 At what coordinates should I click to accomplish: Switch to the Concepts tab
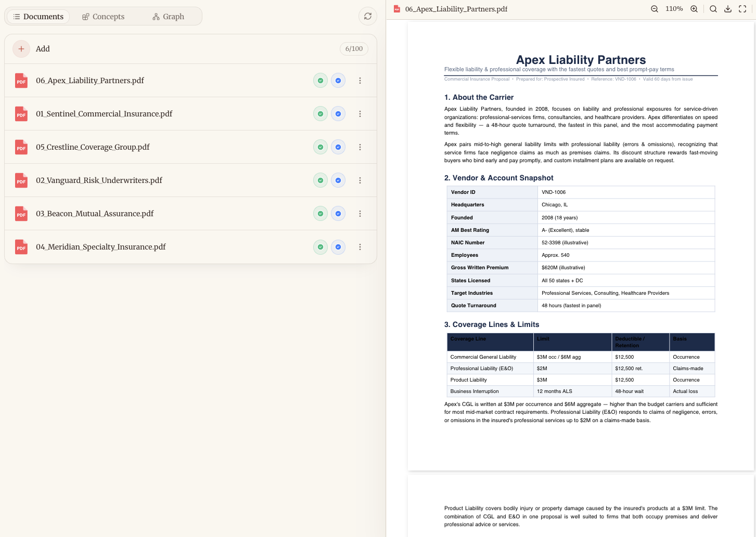point(104,17)
